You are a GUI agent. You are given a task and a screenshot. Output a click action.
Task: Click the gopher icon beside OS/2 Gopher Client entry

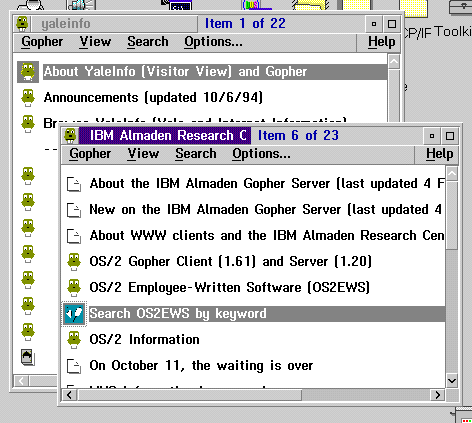[x=74, y=262]
